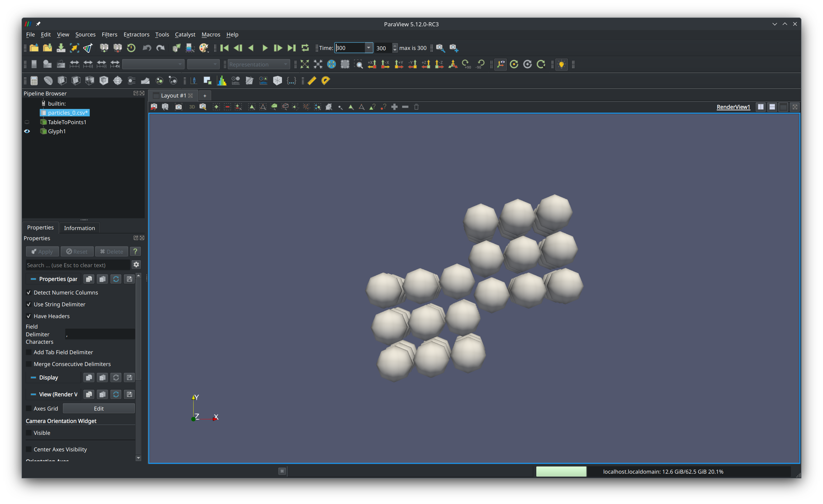Open the Sources menu
The height and width of the screenshot is (504, 823).
pos(85,34)
